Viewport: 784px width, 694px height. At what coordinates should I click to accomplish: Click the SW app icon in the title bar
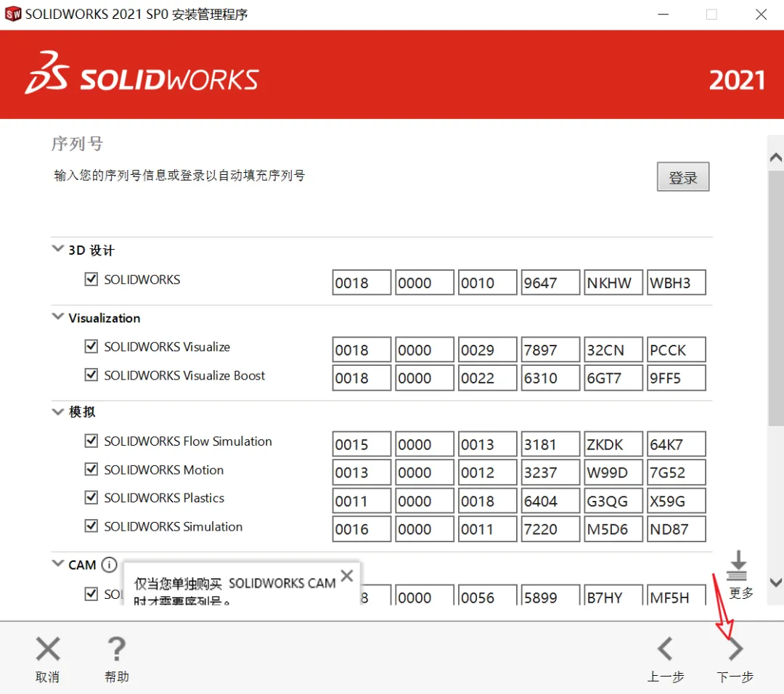(13, 14)
